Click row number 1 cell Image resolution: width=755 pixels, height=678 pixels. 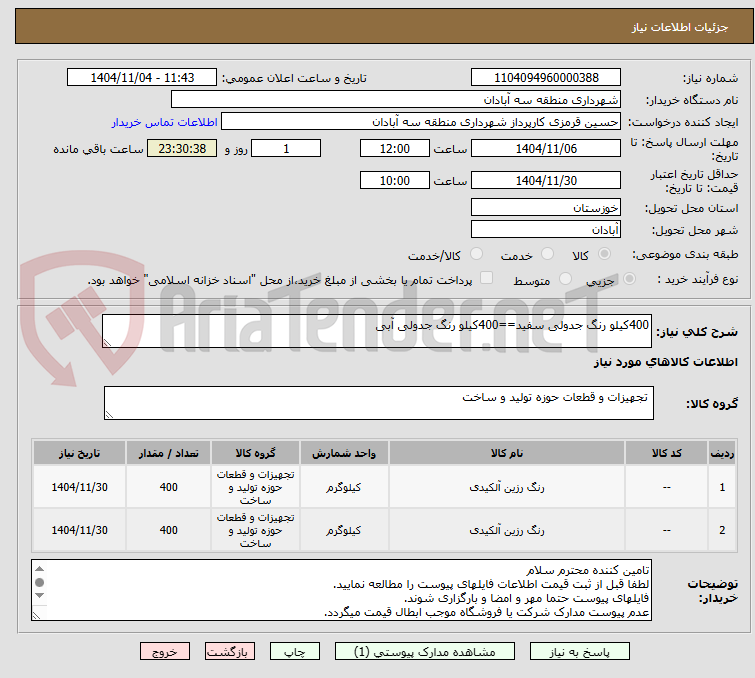click(x=722, y=487)
